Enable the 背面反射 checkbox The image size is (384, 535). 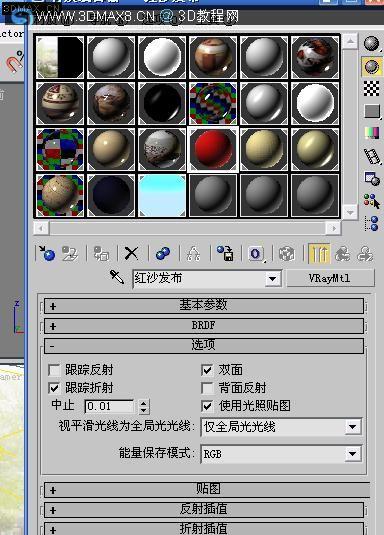pyautogui.click(x=207, y=388)
